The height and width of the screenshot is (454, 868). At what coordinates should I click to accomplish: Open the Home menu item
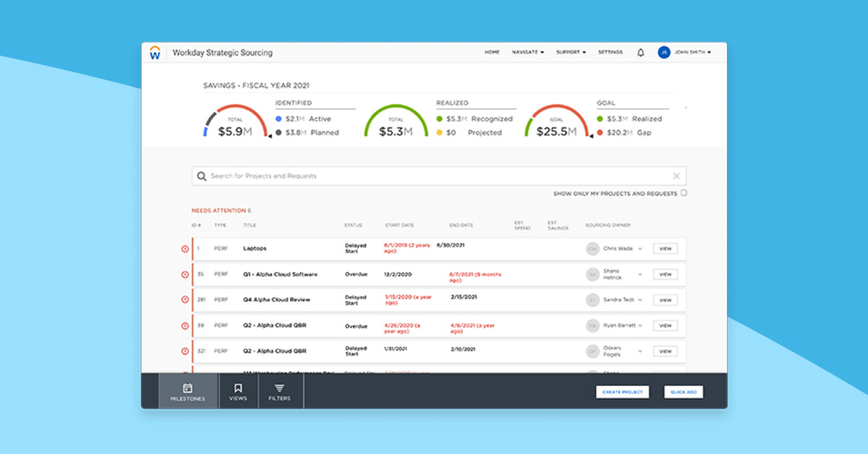coord(493,52)
